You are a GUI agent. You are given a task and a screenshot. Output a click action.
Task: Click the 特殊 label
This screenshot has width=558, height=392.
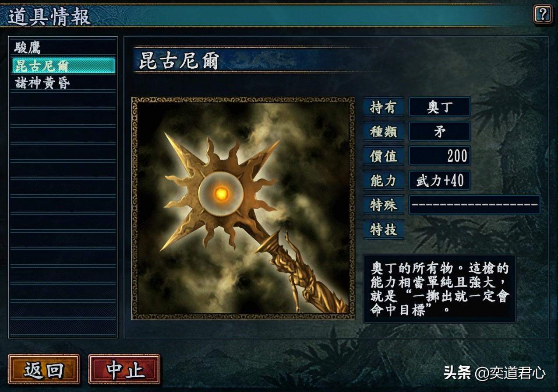(383, 205)
